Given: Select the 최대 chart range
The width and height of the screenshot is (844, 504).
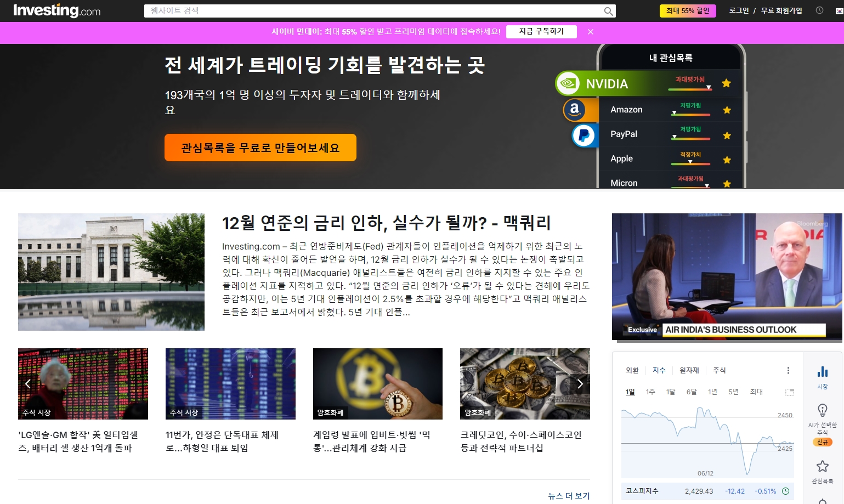Looking at the screenshot, I should (756, 392).
